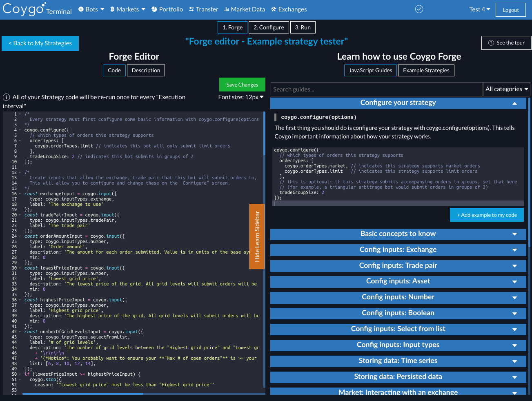Switch to the Example Strategies tab
Image resolution: width=532 pixels, height=401 pixels.
pyautogui.click(x=426, y=70)
